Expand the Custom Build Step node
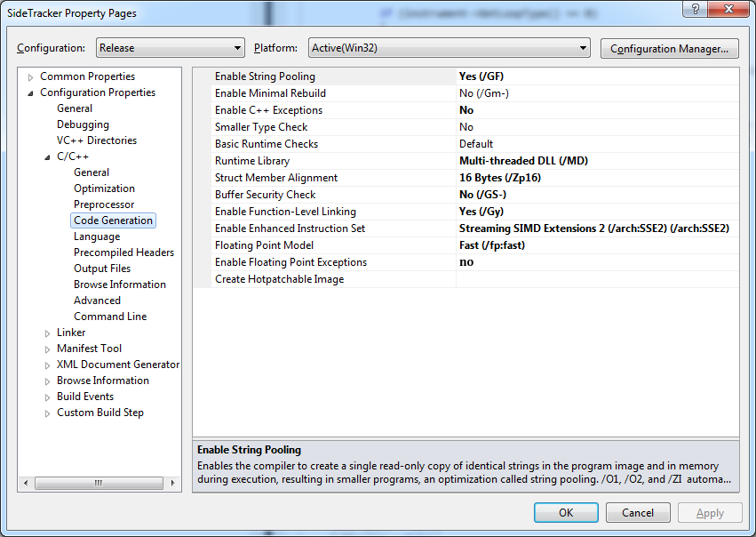This screenshot has width=756, height=537. pyautogui.click(x=47, y=413)
